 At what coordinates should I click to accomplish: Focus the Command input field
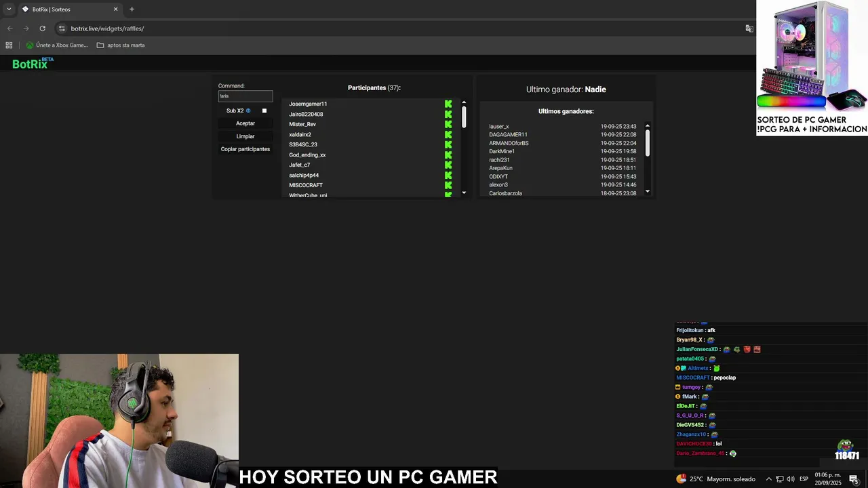[245, 96]
